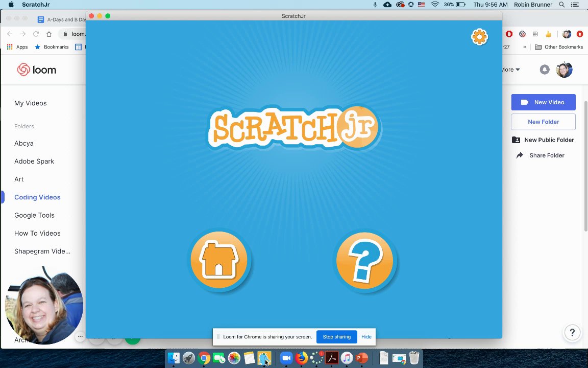Click Chrome's home button
The width and height of the screenshot is (588, 368).
49,34
